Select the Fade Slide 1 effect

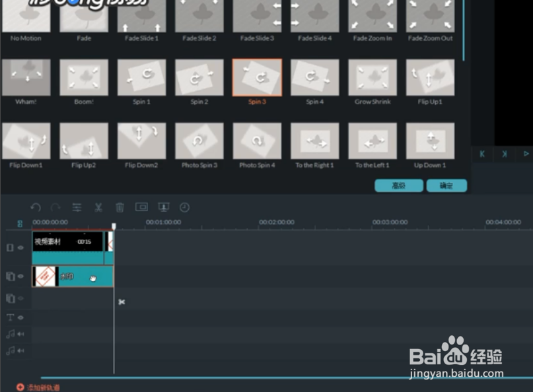[x=142, y=16]
